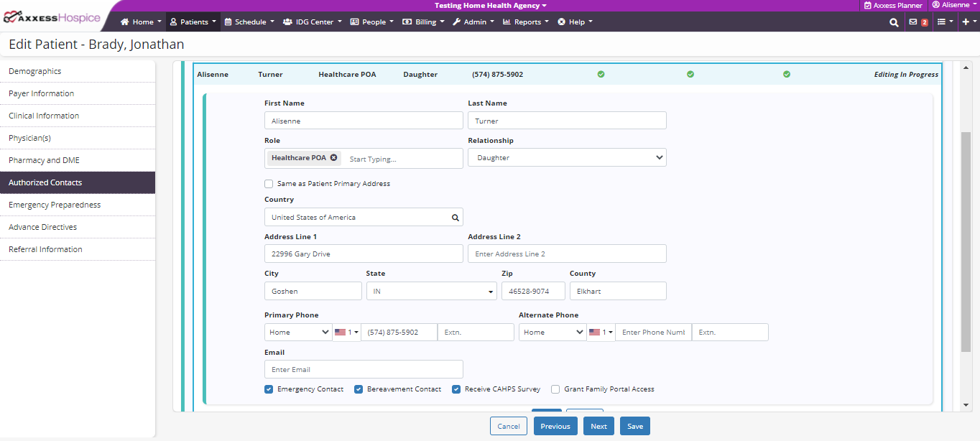Open the Primary Phone type dropdown
The image size is (980, 441).
pos(297,333)
